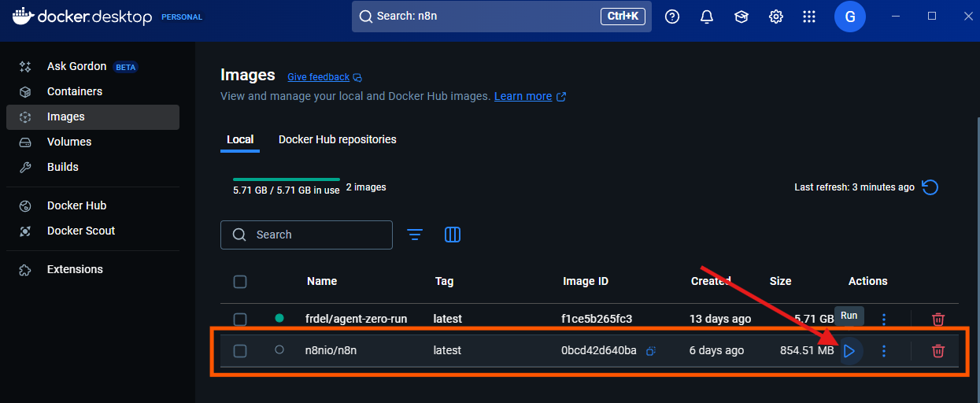Check the frdel/agent-zero-run row checkbox
This screenshot has width=980, height=403.
[240, 320]
